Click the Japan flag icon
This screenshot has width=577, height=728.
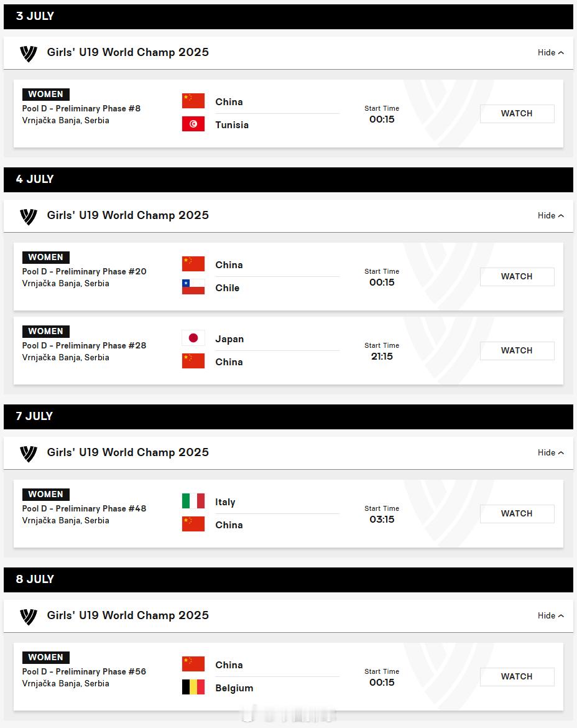pyautogui.click(x=193, y=338)
